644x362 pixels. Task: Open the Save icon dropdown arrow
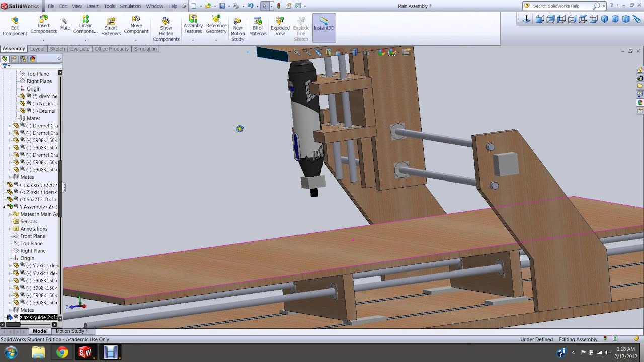coord(228,6)
